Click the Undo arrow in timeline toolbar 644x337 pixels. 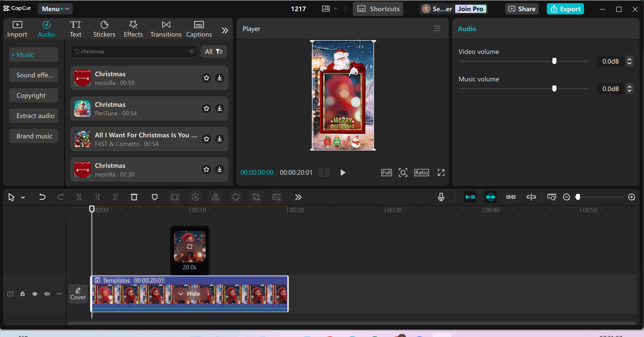[x=42, y=197]
